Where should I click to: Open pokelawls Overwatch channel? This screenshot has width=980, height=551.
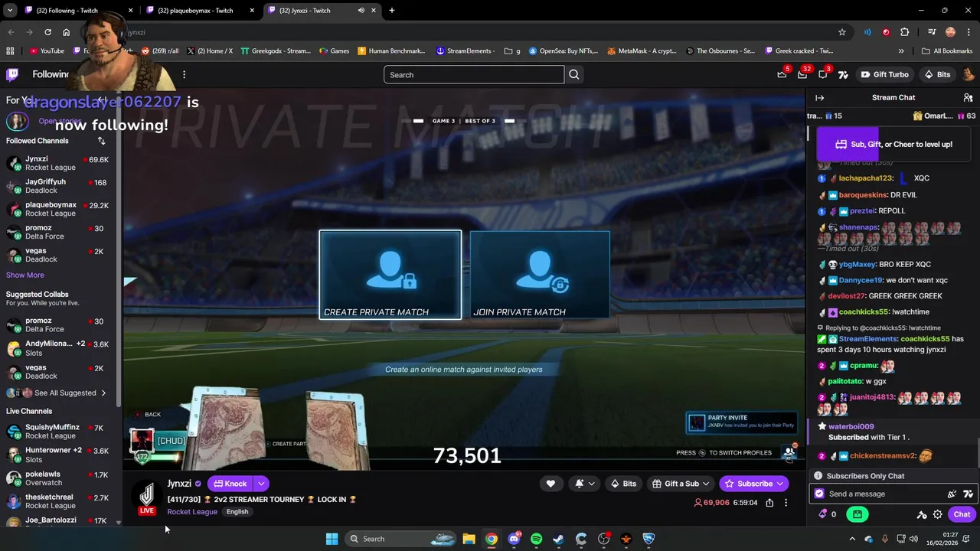click(x=60, y=478)
